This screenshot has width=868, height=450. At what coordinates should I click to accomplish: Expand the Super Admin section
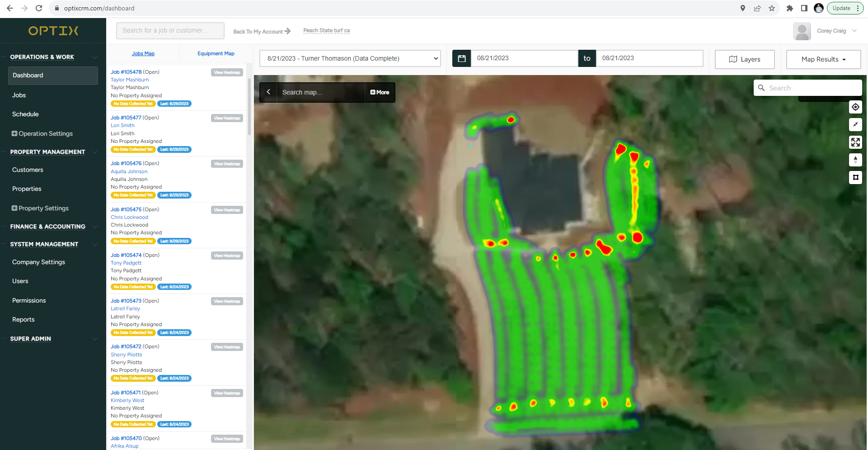(95, 339)
